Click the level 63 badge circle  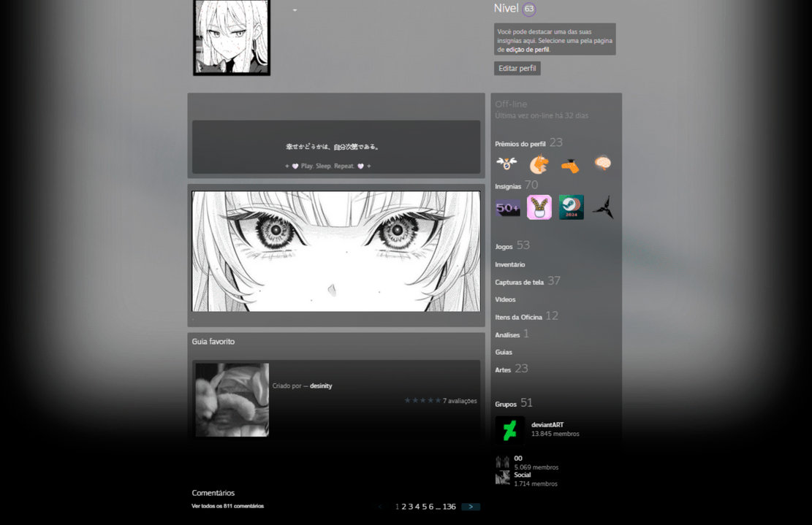pyautogui.click(x=528, y=9)
